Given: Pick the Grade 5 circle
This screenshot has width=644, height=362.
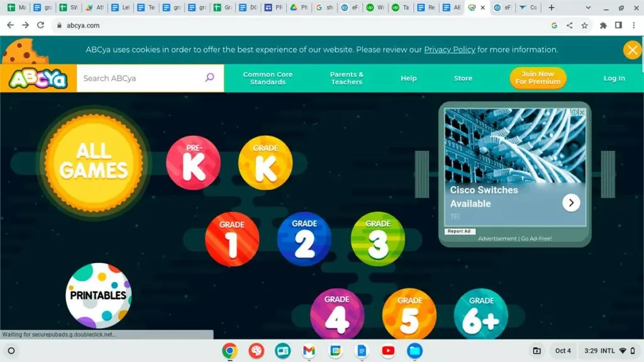Looking at the screenshot, I should click(409, 314).
